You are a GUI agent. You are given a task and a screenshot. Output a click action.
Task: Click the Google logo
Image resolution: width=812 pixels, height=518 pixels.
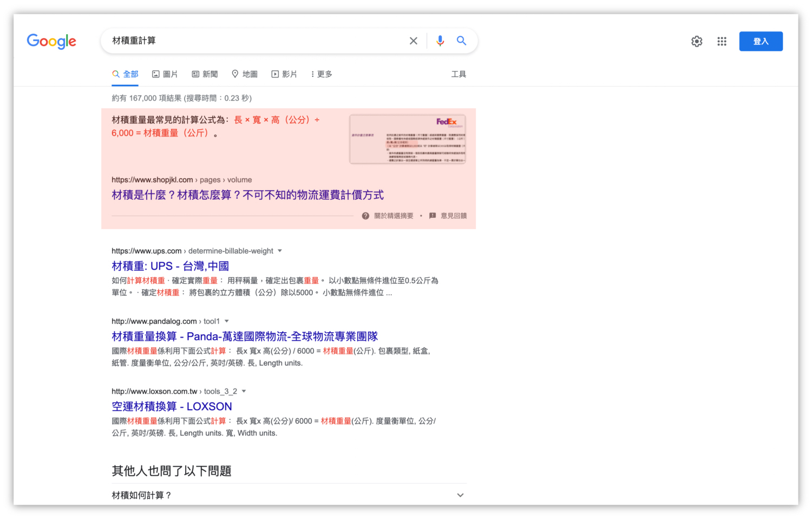click(51, 41)
